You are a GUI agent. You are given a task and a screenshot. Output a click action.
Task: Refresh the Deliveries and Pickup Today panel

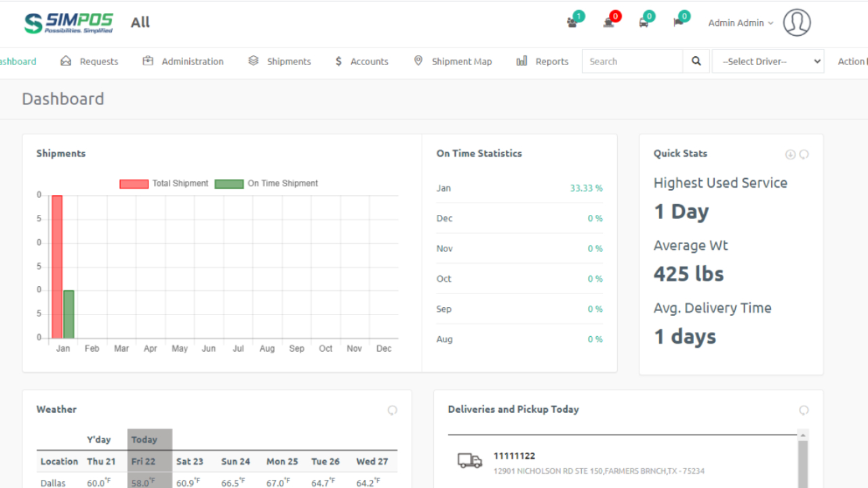[x=804, y=410]
